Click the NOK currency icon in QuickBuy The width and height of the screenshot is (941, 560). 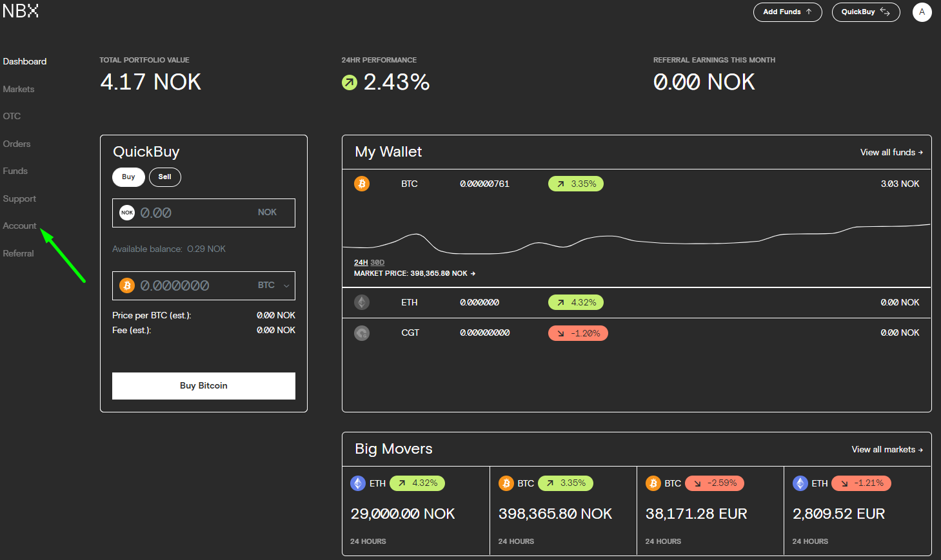pyautogui.click(x=127, y=213)
